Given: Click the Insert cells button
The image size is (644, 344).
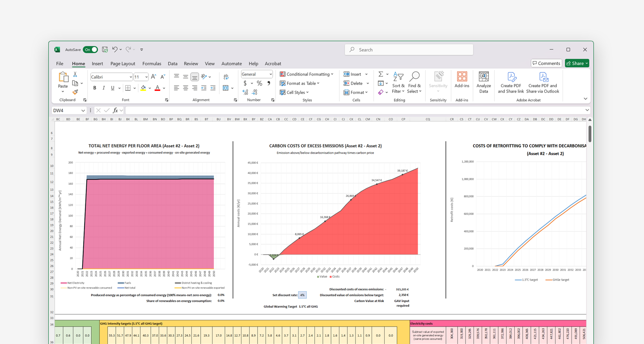Looking at the screenshot, I should click(352, 74).
